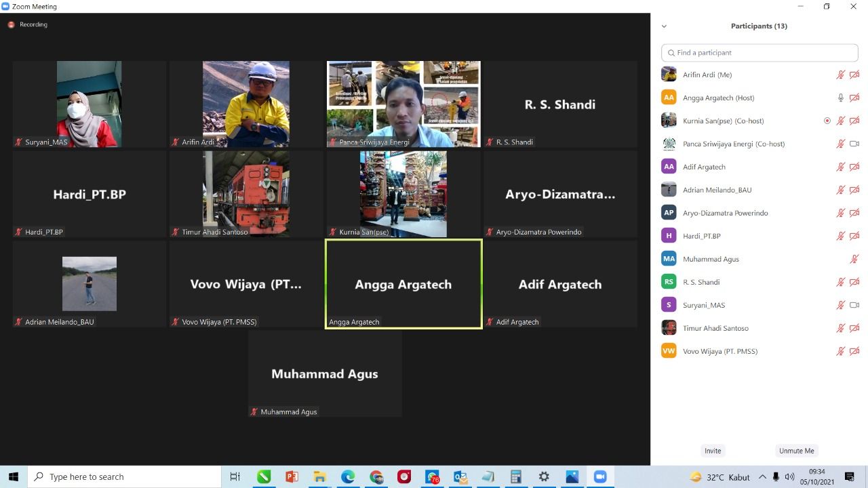The height and width of the screenshot is (488, 868).
Task: Click 'Suryani_MAS' name in participants list
Action: (x=704, y=305)
